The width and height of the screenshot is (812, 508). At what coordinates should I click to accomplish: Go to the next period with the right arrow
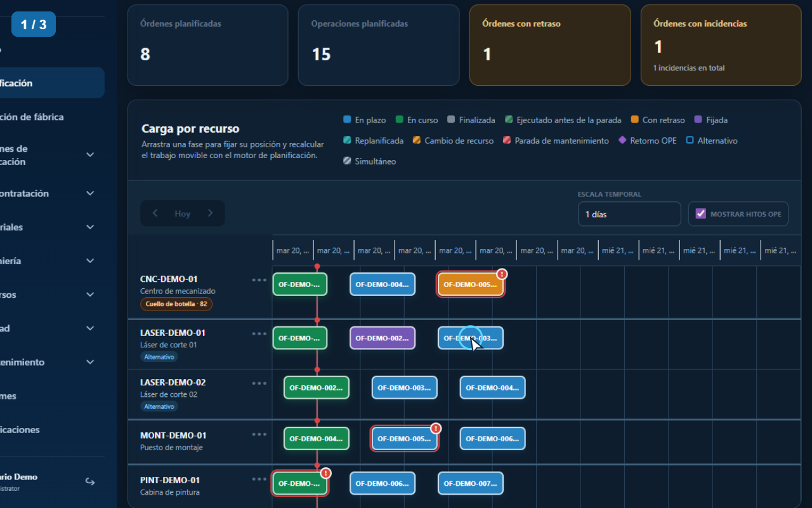(x=211, y=213)
